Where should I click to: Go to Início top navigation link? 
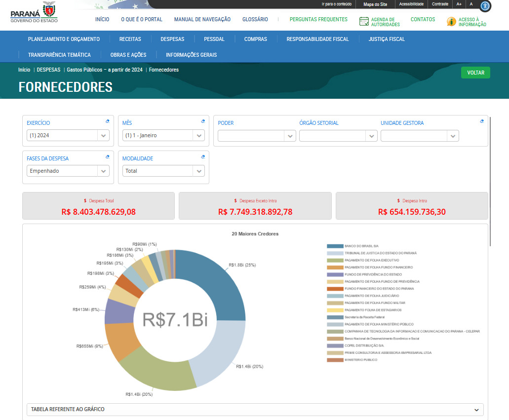[102, 19]
